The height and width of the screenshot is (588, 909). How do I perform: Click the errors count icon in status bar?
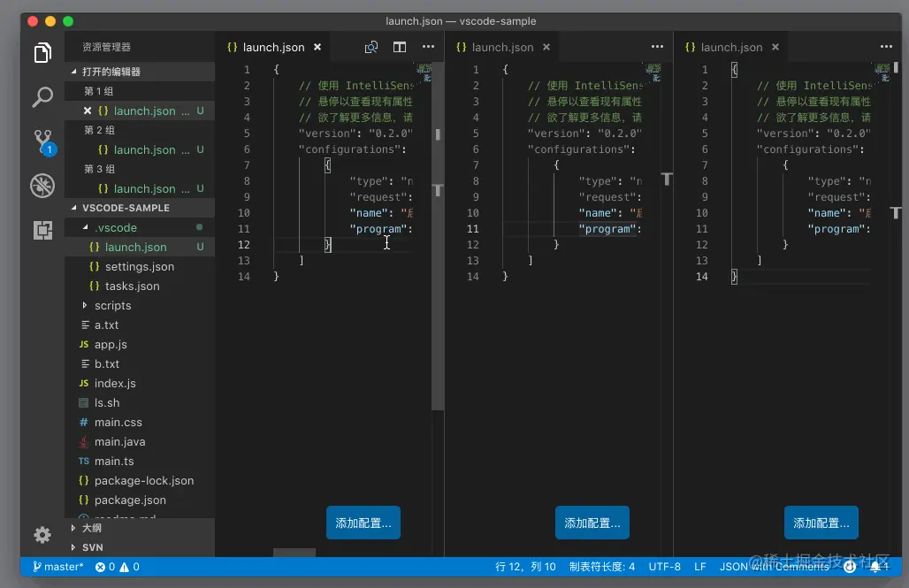click(x=100, y=567)
